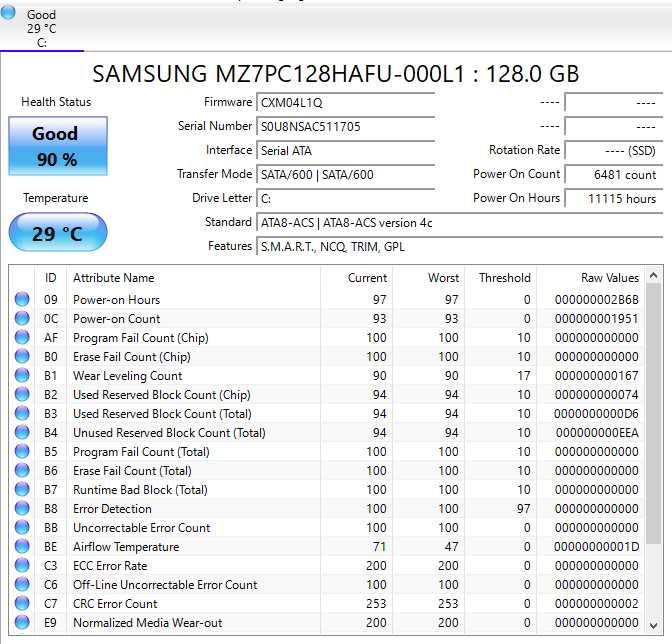Click the Raw Values column header
The width and height of the screenshot is (672, 644).
(590, 278)
